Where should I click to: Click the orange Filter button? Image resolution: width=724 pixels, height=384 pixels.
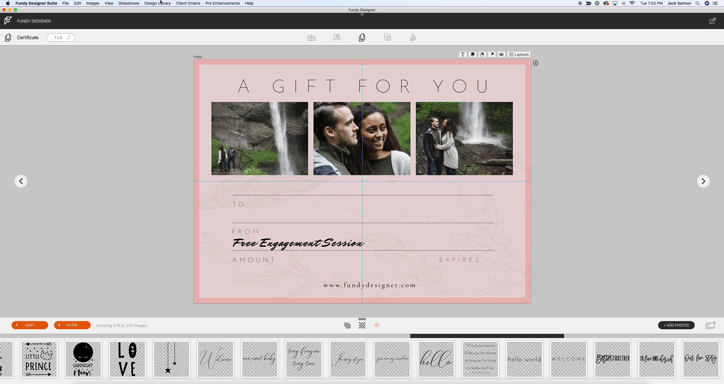pyautogui.click(x=72, y=325)
